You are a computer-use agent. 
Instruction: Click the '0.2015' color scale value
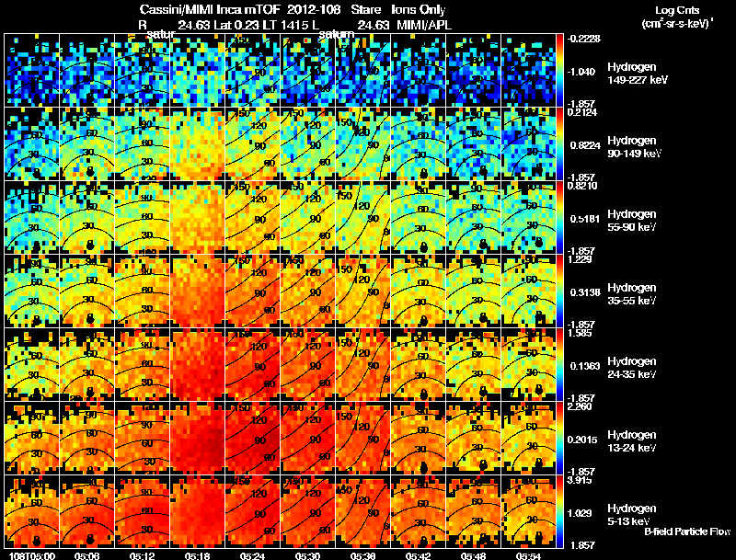582,440
